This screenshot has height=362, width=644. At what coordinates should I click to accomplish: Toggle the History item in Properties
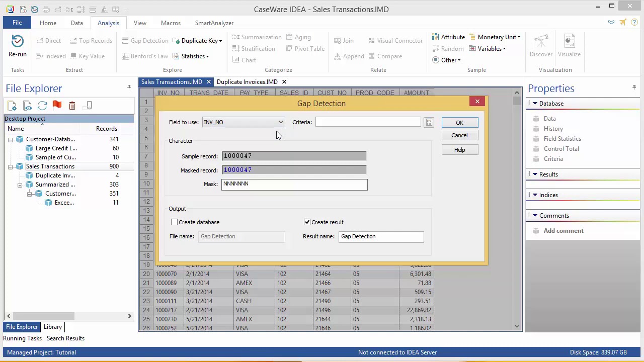pos(553,129)
